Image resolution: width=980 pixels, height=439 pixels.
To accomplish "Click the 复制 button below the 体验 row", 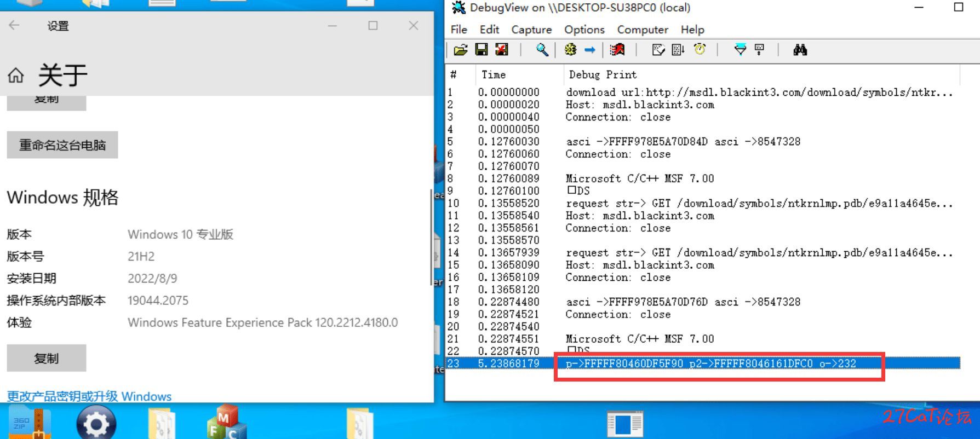I will pyautogui.click(x=47, y=358).
